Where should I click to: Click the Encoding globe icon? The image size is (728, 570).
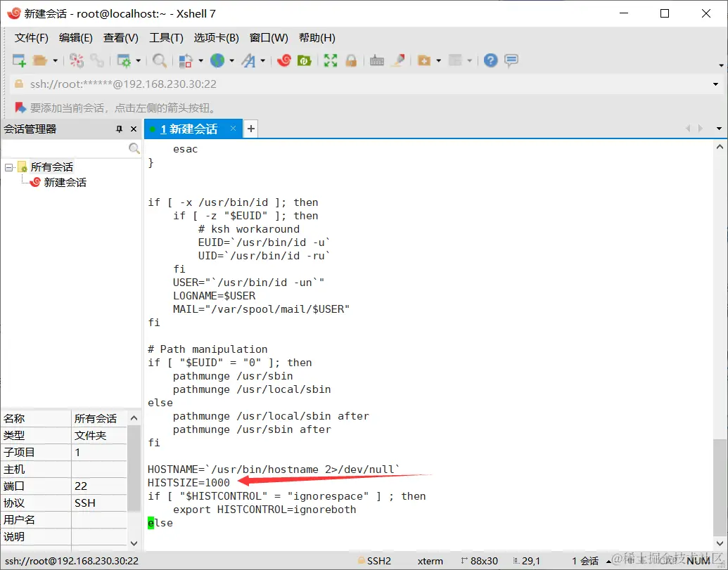pos(217,60)
